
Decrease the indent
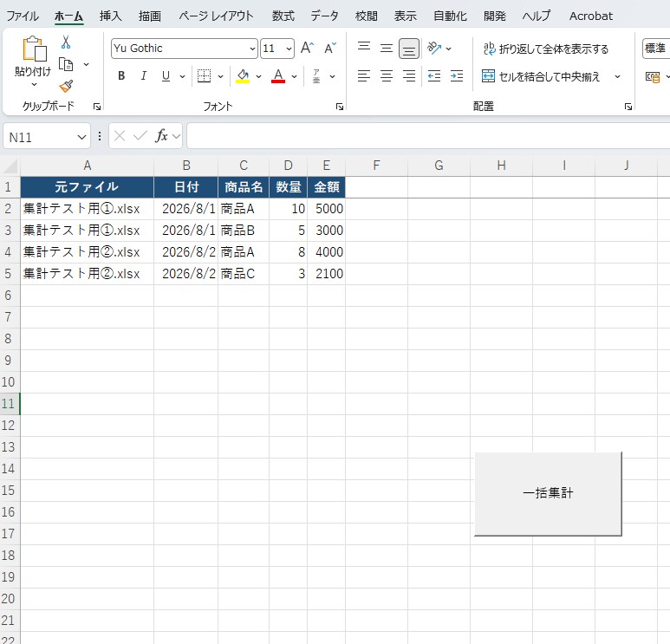434,76
